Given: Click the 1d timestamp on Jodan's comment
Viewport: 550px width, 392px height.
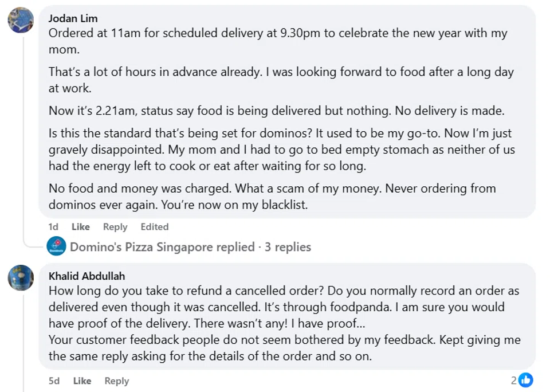Looking at the screenshot, I should [53, 227].
